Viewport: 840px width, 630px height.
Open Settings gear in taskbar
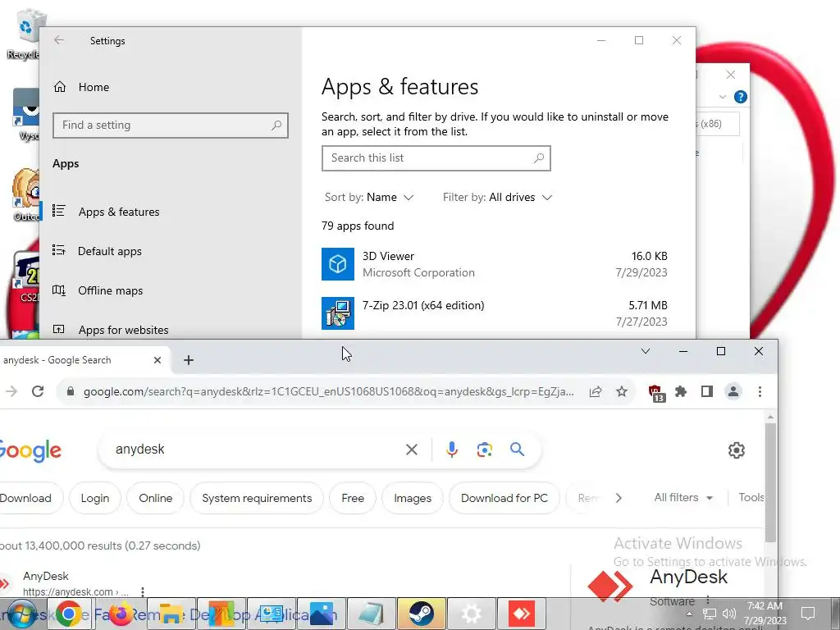click(472, 614)
